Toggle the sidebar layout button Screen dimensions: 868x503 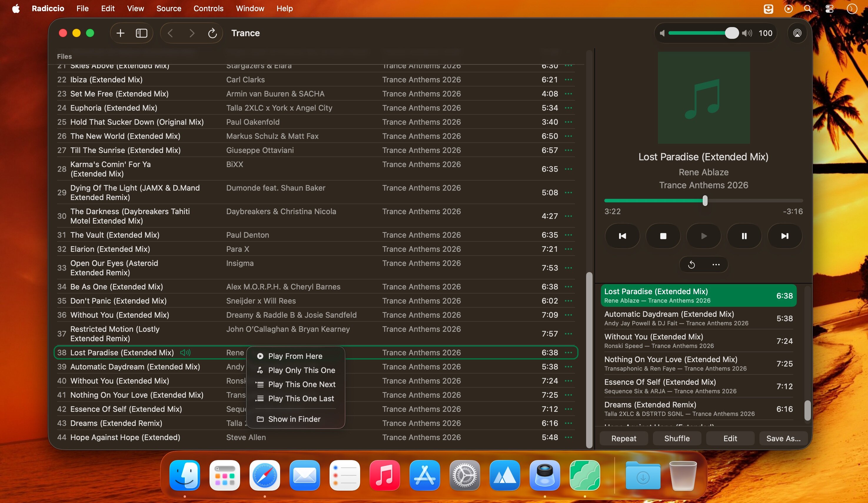pyautogui.click(x=141, y=33)
